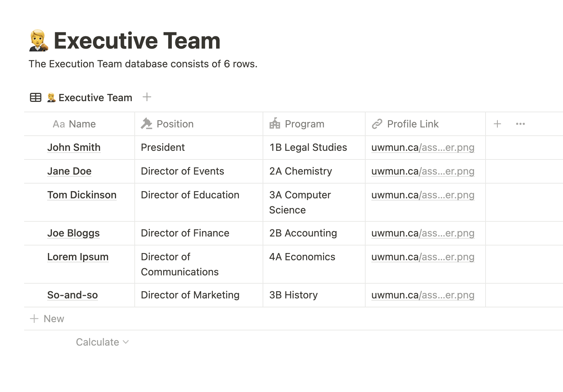
Task: Open the Jane Doe page
Action: 70,171
